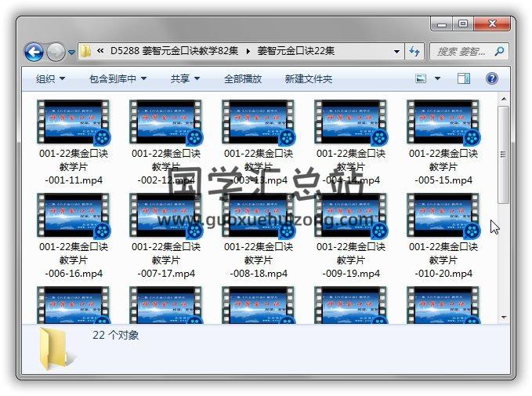Click folder icon in the address bar

[86, 52]
